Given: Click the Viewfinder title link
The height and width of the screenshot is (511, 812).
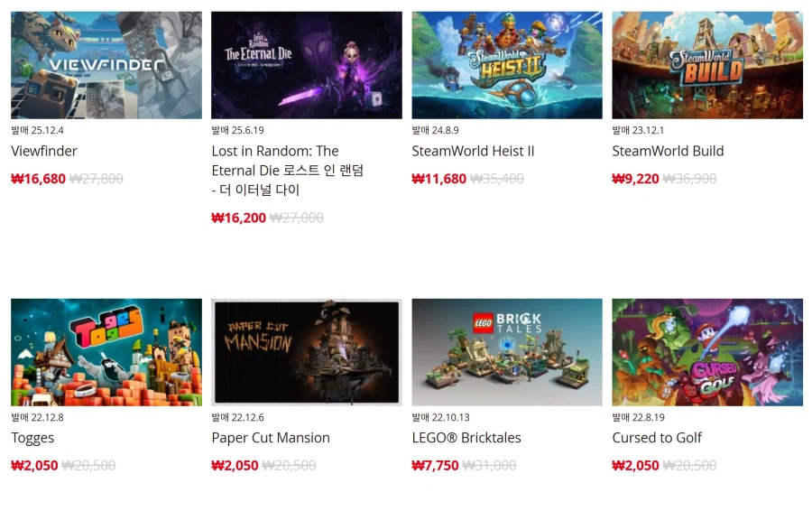Looking at the screenshot, I should click(x=44, y=151).
